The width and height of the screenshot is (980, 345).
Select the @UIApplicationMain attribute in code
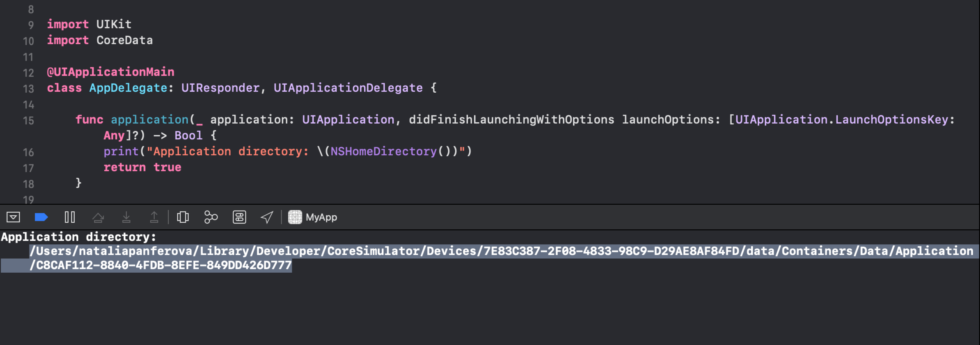(x=111, y=72)
